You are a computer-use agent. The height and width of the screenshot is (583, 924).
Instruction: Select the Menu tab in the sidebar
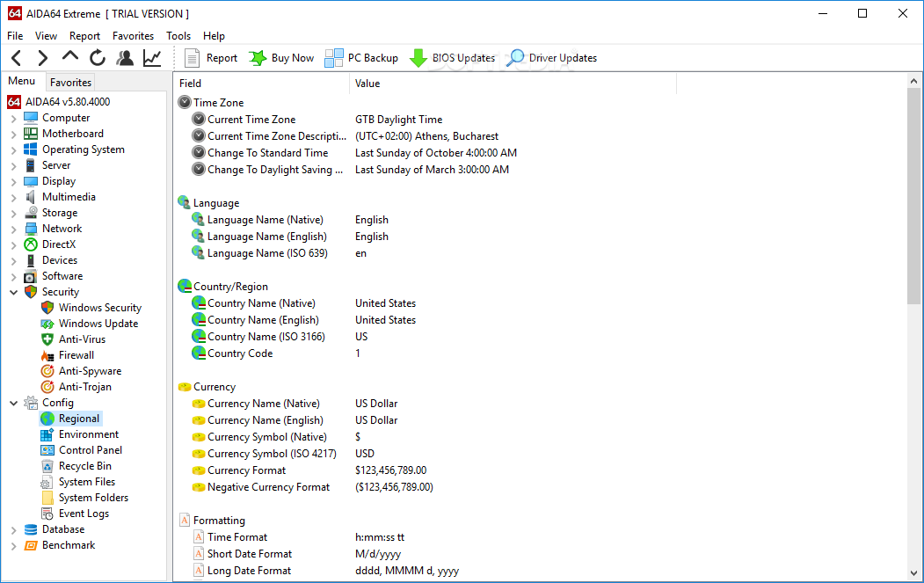(x=22, y=82)
